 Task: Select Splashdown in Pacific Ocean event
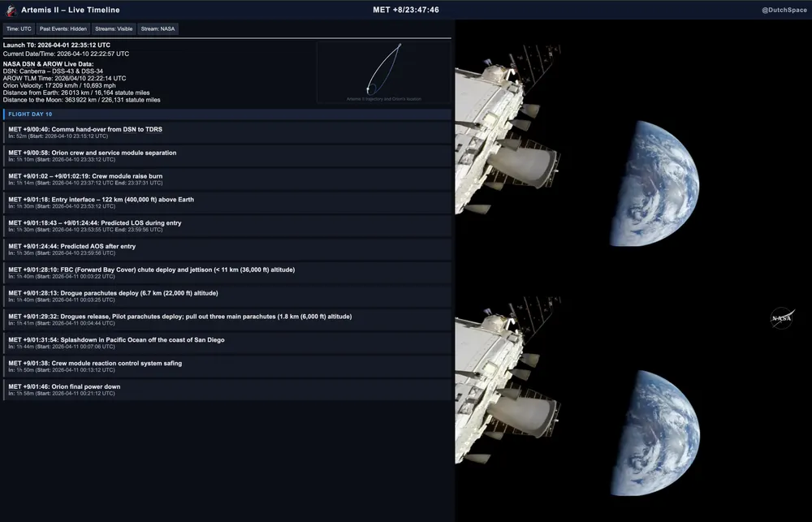point(227,343)
